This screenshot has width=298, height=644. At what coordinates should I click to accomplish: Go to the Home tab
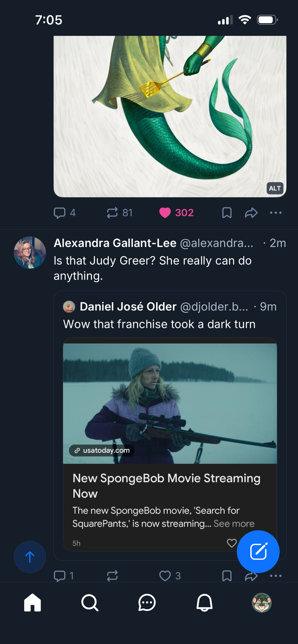click(33, 602)
